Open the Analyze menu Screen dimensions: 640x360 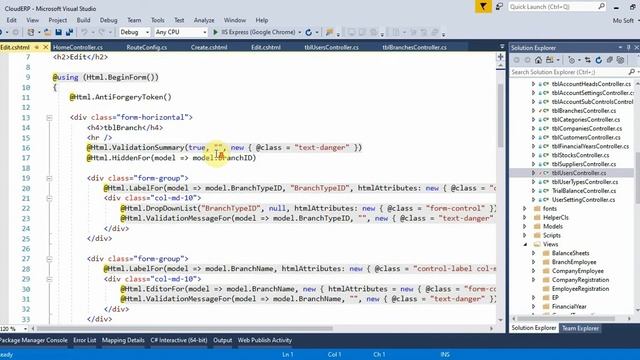click(204, 20)
